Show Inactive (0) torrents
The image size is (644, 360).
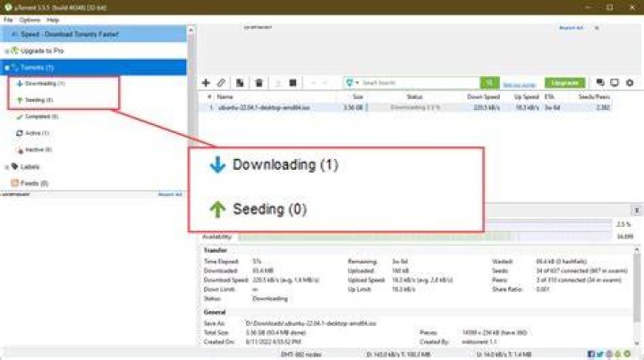tap(38, 150)
